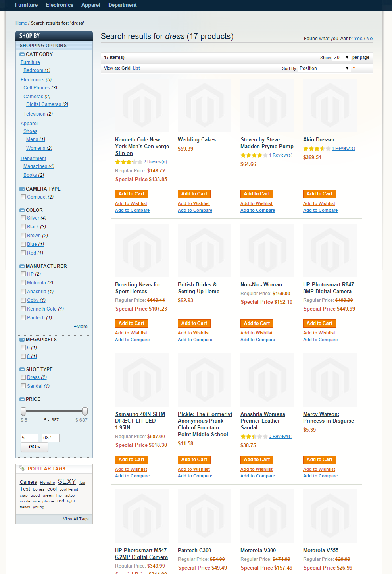
Task: Collapse the Price filter section icon
Action: coord(22,399)
